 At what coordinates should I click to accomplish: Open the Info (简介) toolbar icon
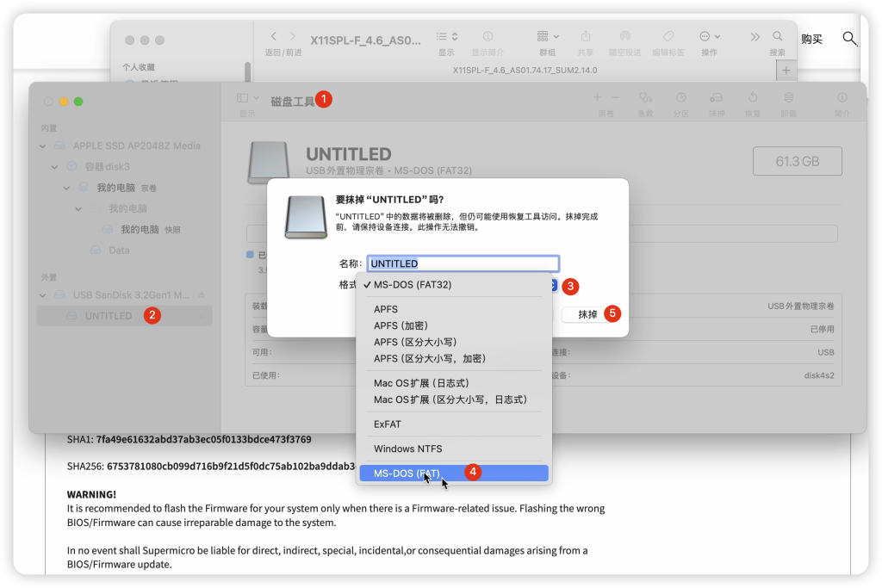tap(842, 98)
